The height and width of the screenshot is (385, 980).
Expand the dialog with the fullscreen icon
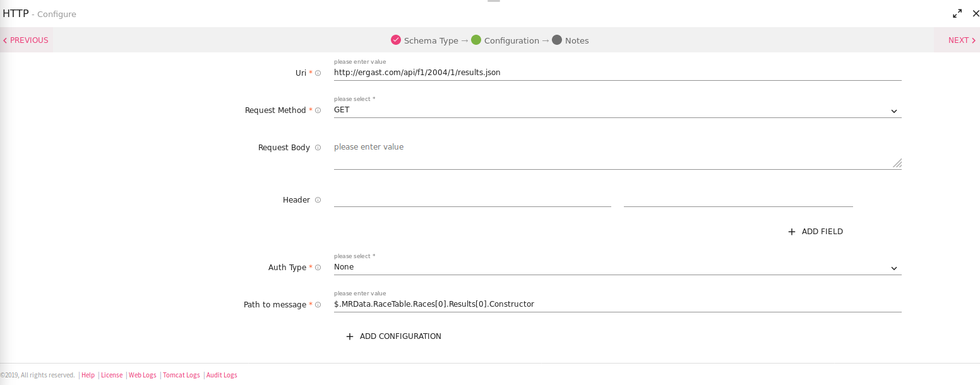pos(957,13)
